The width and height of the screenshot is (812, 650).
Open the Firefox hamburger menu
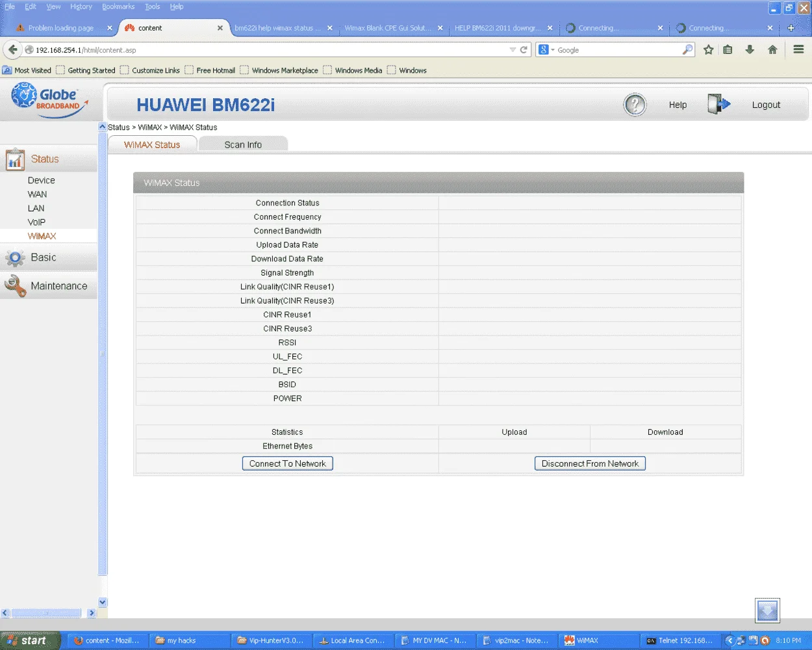point(798,49)
